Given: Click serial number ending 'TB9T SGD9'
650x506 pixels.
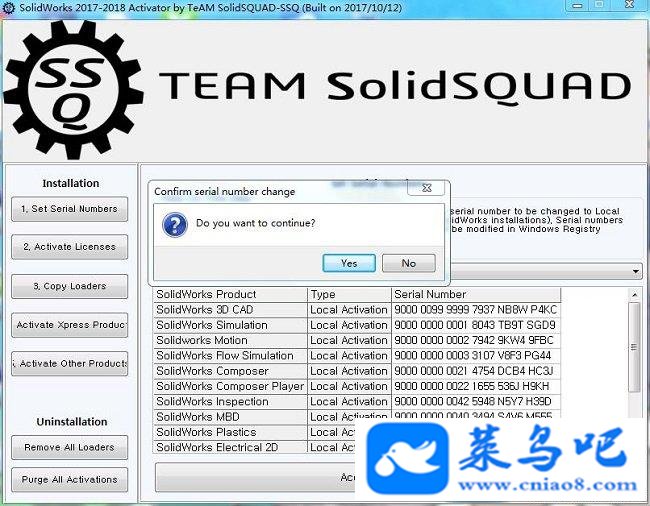Looking at the screenshot, I should [x=476, y=325].
